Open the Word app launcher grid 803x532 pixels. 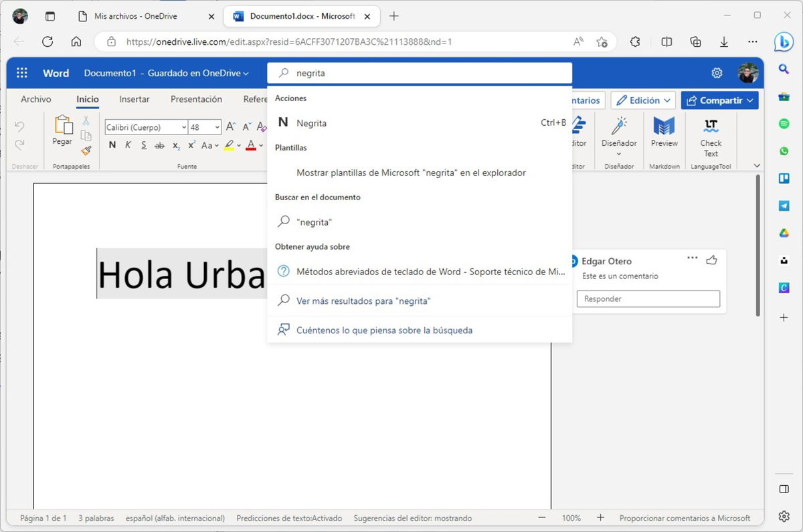pyautogui.click(x=21, y=73)
